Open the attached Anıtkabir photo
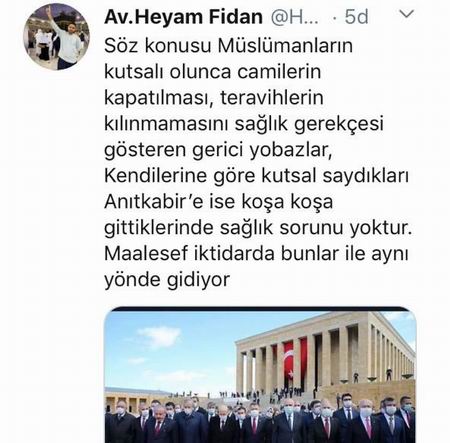The width and height of the screenshot is (450, 443). [260, 375]
